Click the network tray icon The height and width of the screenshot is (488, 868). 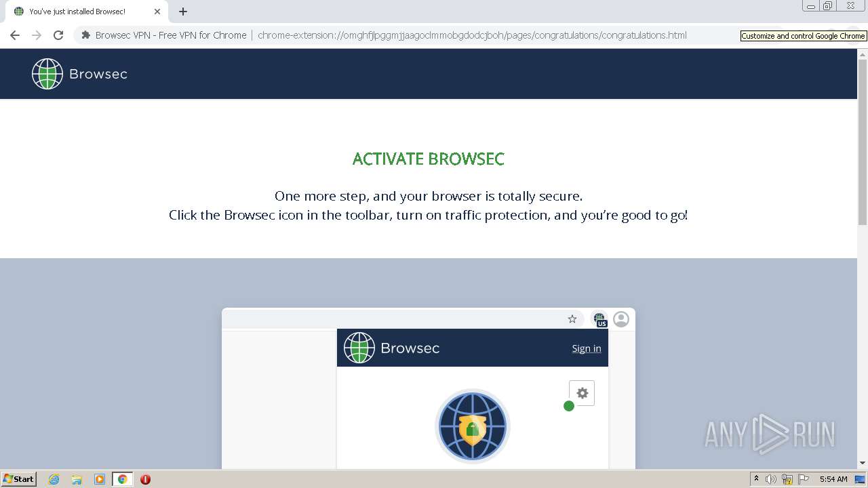pos(787,479)
